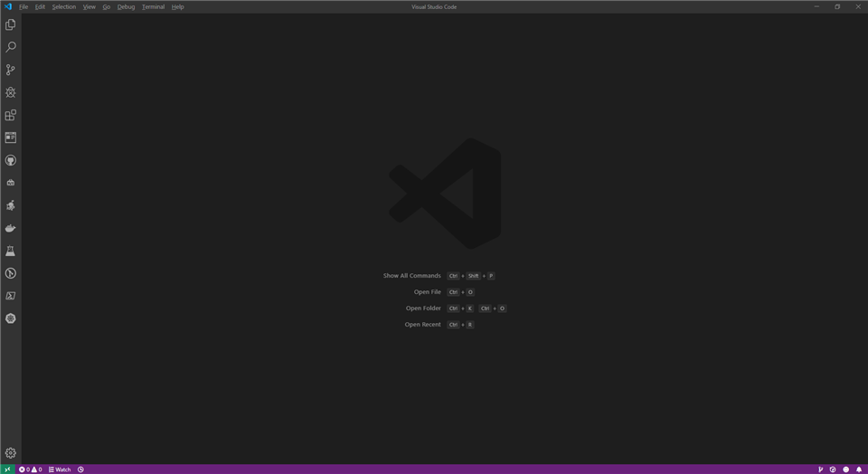Image resolution: width=868 pixels, height=474 pixels.
Task: Open the circular git icon in activity bar
Action: pyautogui.click(x=11, y=273)
